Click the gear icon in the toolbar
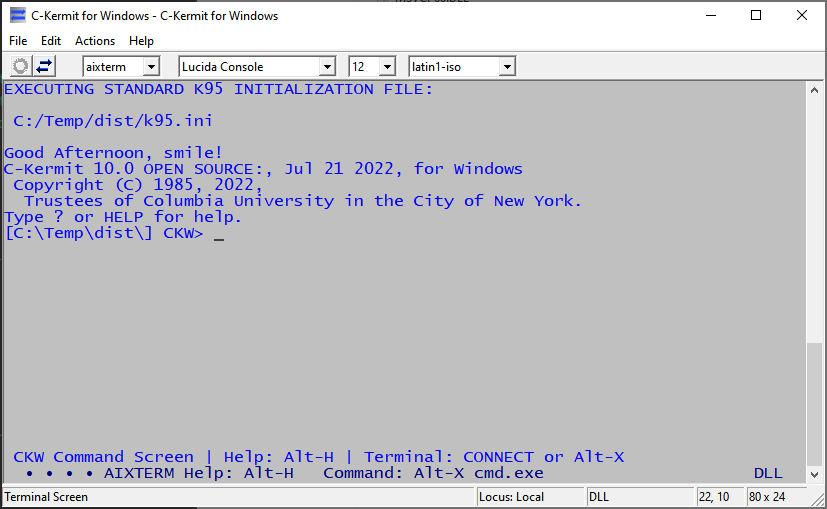 point(21,66)
